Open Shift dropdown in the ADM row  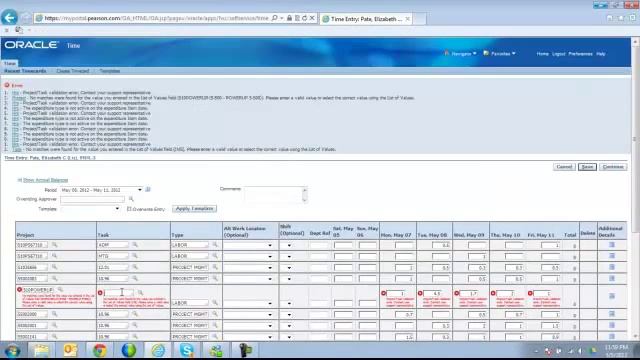[289, 245]
